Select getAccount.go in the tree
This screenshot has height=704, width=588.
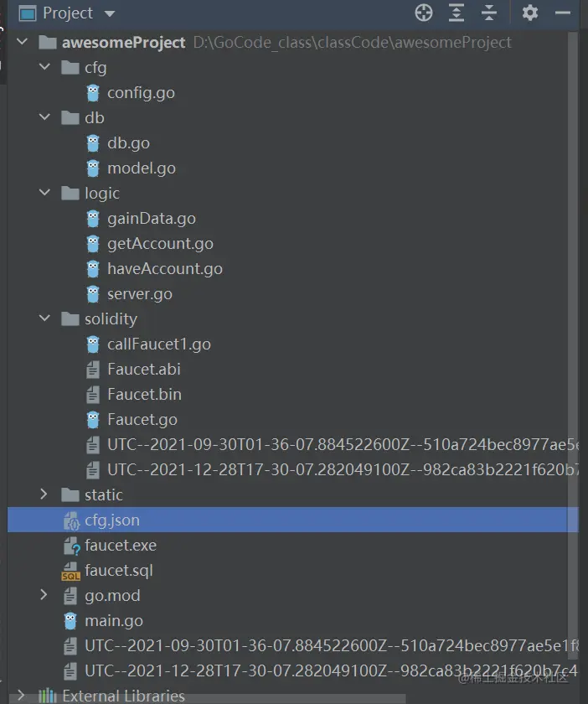click(160, 244)
